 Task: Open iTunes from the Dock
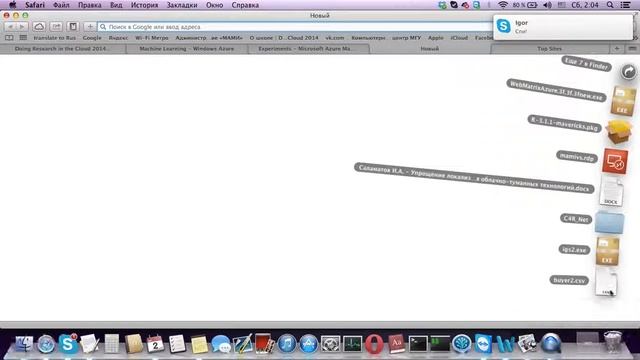point(287,344)
